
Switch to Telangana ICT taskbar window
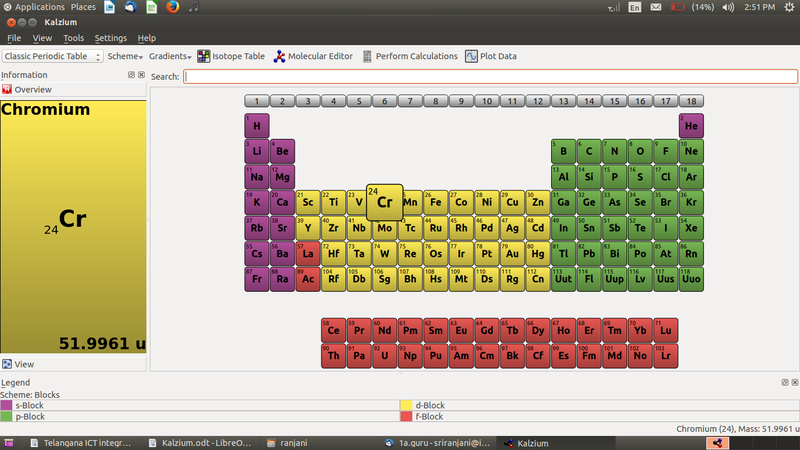click(x=81, y=443)
